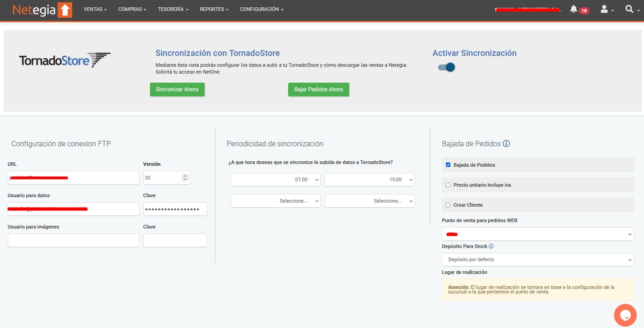This screenshot has width=644, height=328.
Task: Click the Bajar Pedidos Ahora button
Action: pyautogui.click(x=319, y=89)
